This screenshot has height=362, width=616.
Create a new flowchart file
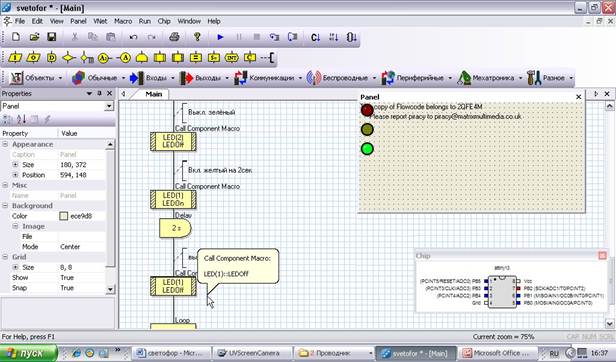(x=16, y=37)
